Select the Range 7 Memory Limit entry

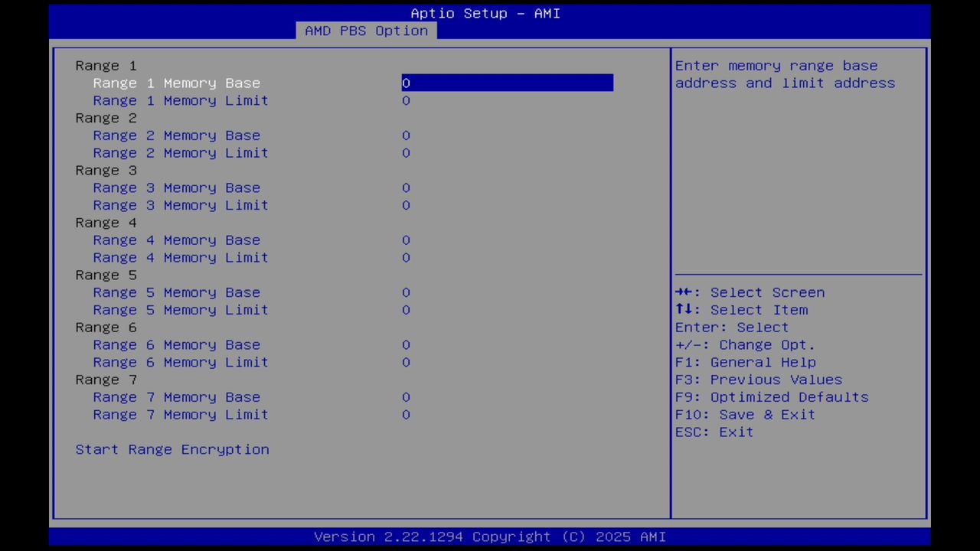[x=180, y=414]
